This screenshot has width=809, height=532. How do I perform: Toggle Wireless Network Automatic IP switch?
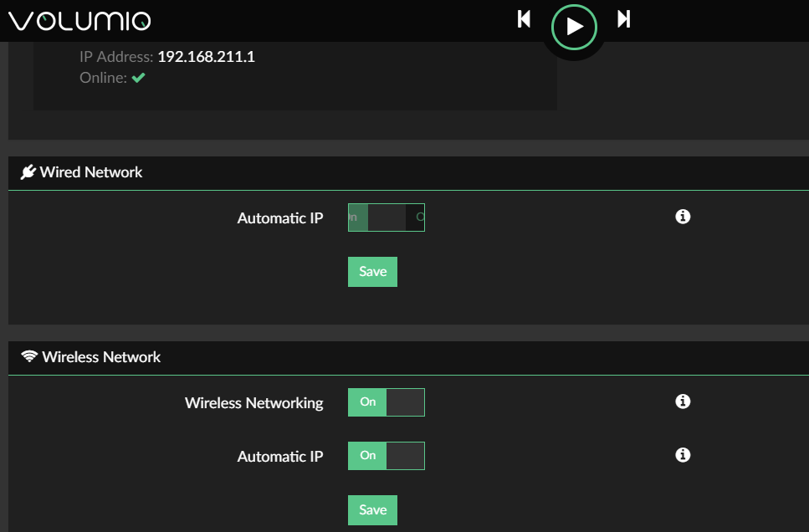click(x=386, y=456)
